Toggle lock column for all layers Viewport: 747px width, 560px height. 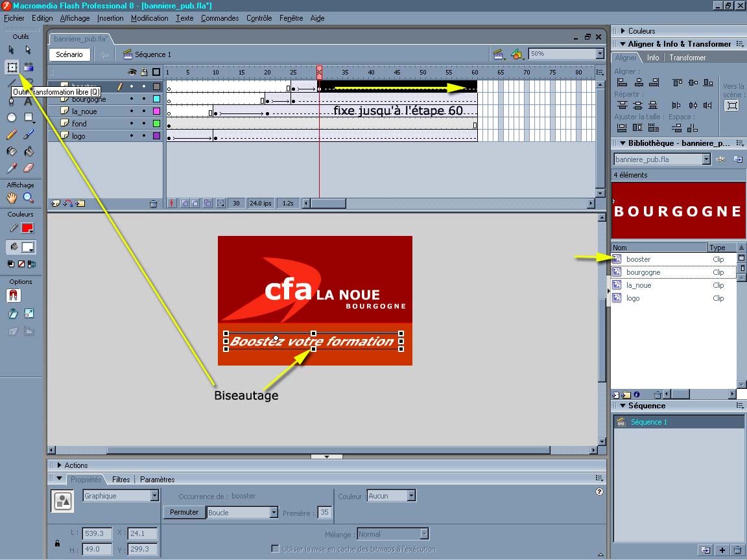point(144,72)
